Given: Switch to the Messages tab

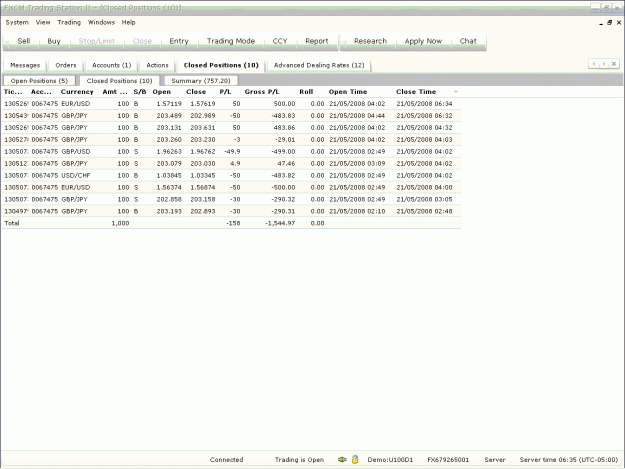Looking at the screenshot, I should click(25, 65).
